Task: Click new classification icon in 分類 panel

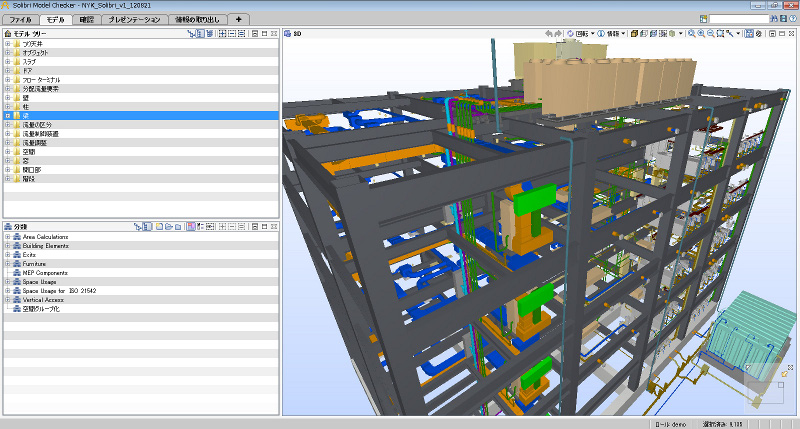Action: click(159, 227)
